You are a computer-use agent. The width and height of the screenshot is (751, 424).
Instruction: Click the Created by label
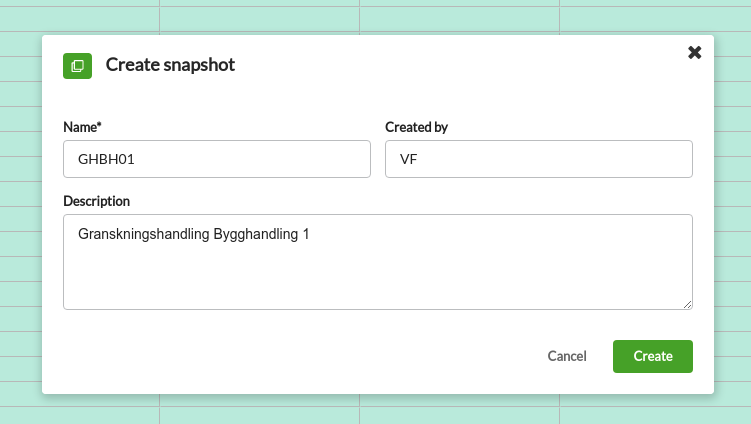tap(416, 127)
